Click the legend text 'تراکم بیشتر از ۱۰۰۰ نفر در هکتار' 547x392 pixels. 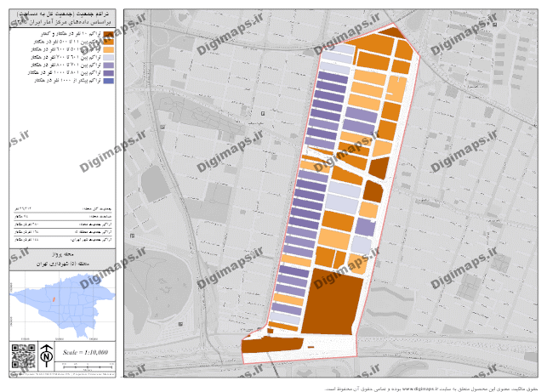pyautogui.click(x=68, y=81)
